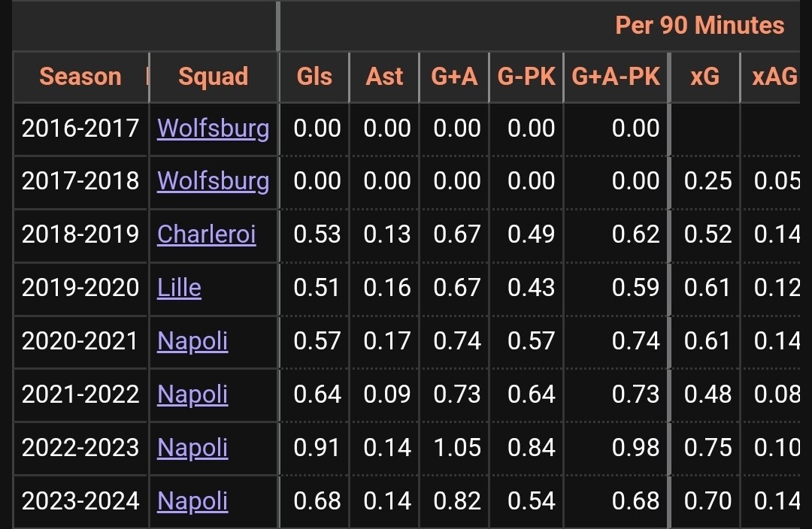The height and width of the screenshot is (529, 812).
Task: Open Wolfsburg link in 2016-2017 row
Action: (x=213, y=128)
